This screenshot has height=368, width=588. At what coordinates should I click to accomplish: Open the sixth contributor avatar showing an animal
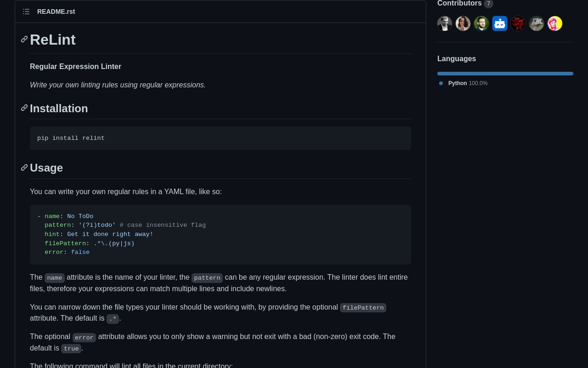[x=537, y=23]
